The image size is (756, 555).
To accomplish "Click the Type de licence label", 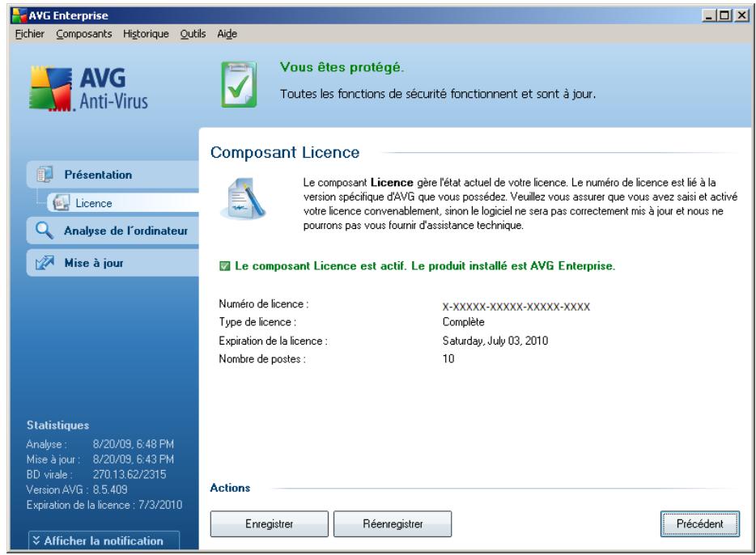I will 257,322.
